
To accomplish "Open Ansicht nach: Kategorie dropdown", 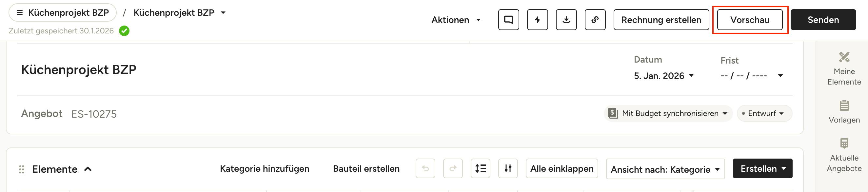I will click(665, 169).
